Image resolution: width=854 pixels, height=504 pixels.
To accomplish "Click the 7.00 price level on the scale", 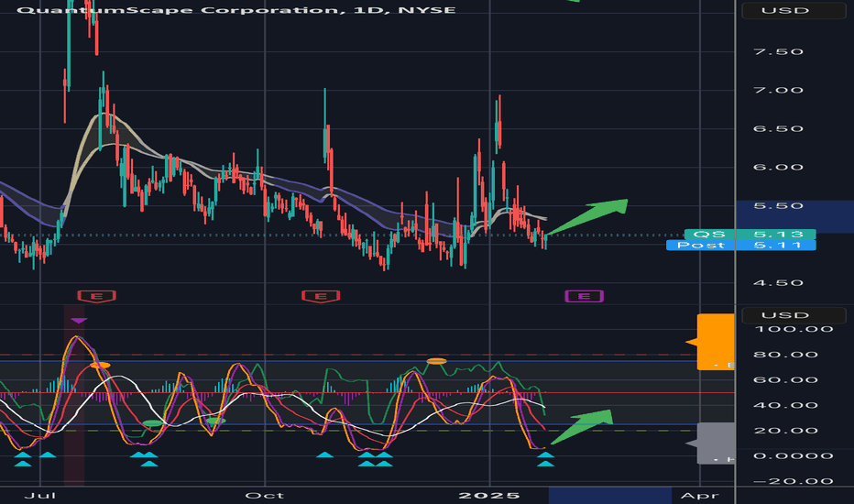I will pos(778,90).
